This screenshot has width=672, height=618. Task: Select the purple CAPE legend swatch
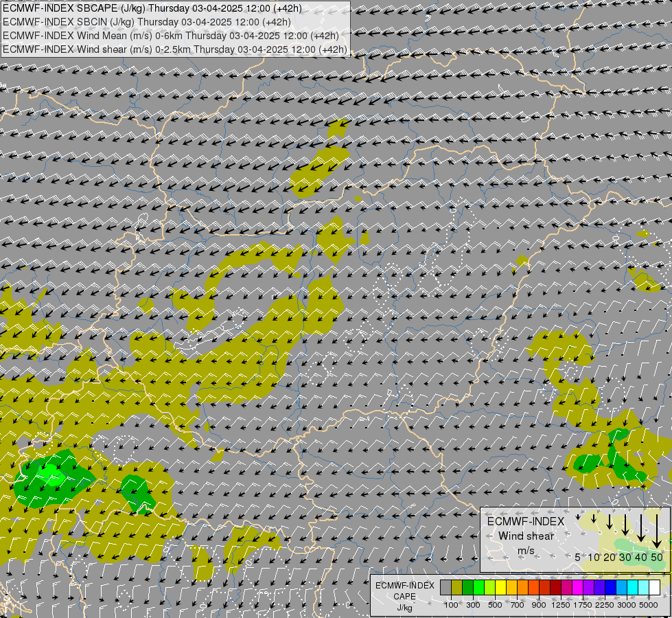[x=588, y=588]
